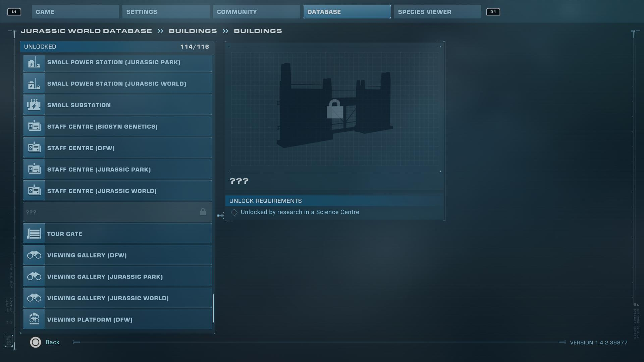Image resolution: width=644 pixels, height=362 pixels.
Task: Select the Viewing Gallery (DFW) entry
Action: click(x=118, y=255)
